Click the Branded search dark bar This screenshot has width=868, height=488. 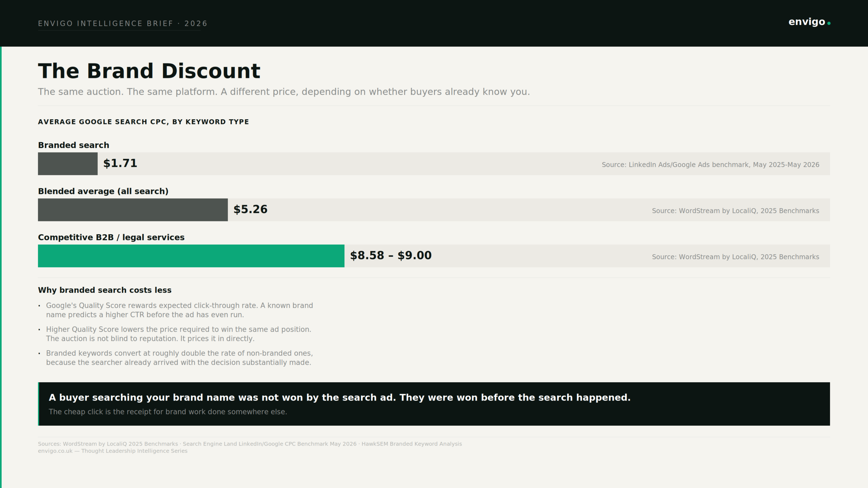(x=68, y=164)
